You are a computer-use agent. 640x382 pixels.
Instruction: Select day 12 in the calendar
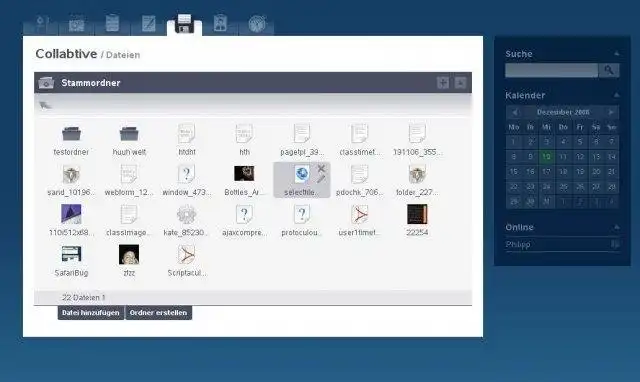(x=580, y=157)
